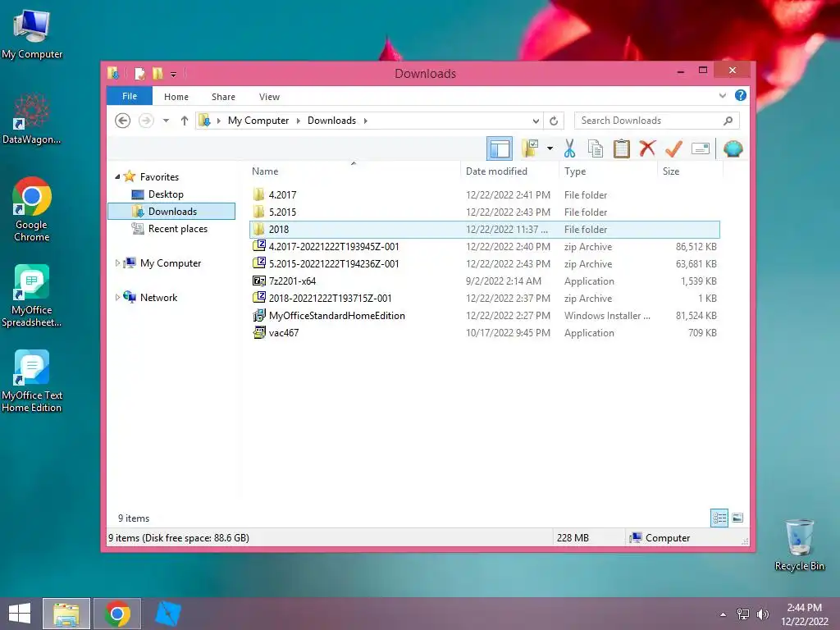Switch to the Share ribbon tab
Viewport: 840px width, 630px height.
pos(223,97)
